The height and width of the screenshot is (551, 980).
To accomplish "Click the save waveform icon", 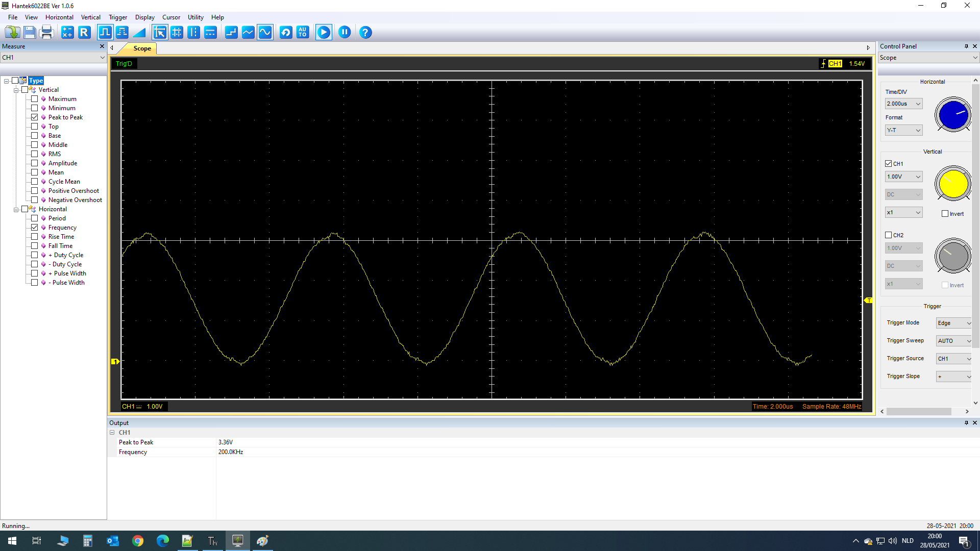I will tap(30, 32).
